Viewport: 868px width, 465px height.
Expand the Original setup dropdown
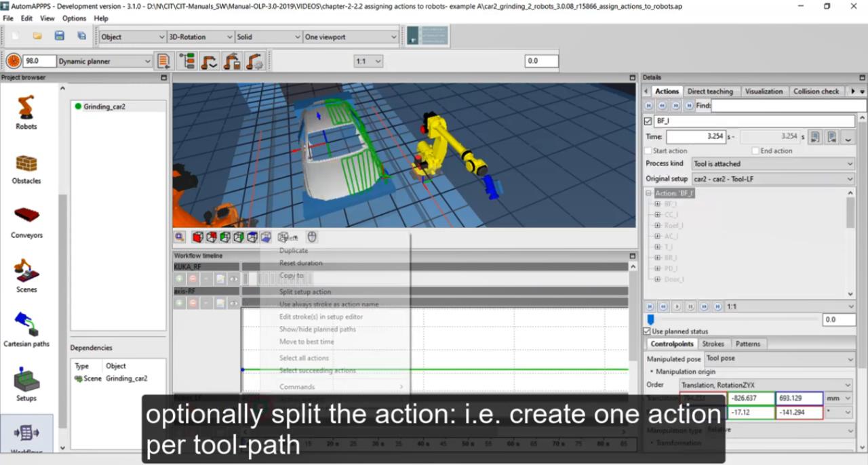[772, 179]
